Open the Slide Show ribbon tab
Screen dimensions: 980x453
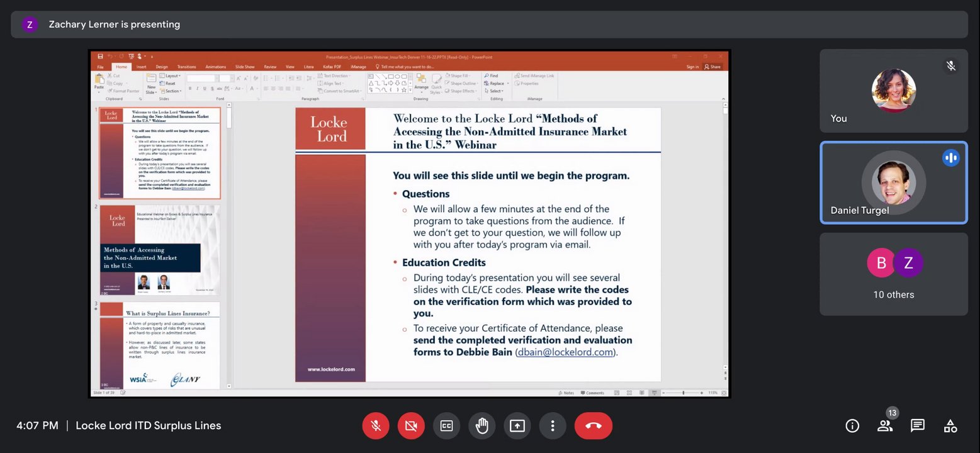click(245, 67)
